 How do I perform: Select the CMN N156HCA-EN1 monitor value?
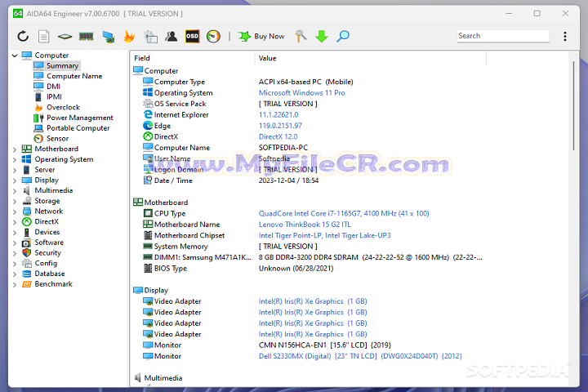point(325,345)
